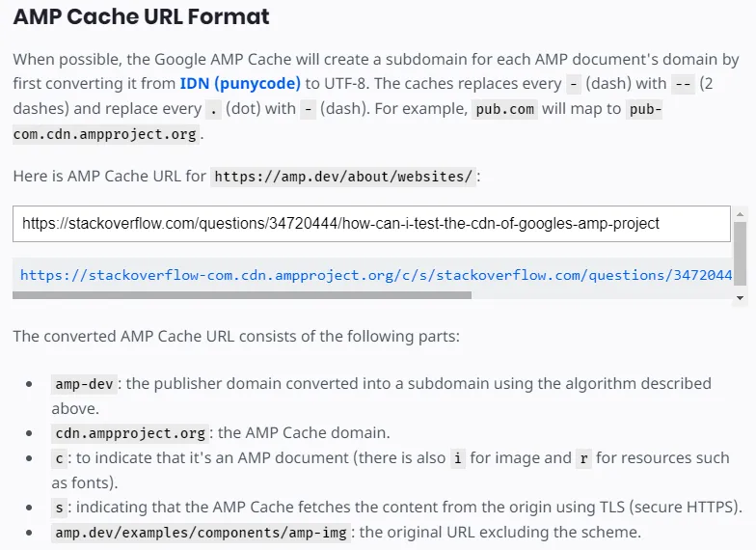Click the 'r' code label for resources
756x550 pixels.
(583, 458)
